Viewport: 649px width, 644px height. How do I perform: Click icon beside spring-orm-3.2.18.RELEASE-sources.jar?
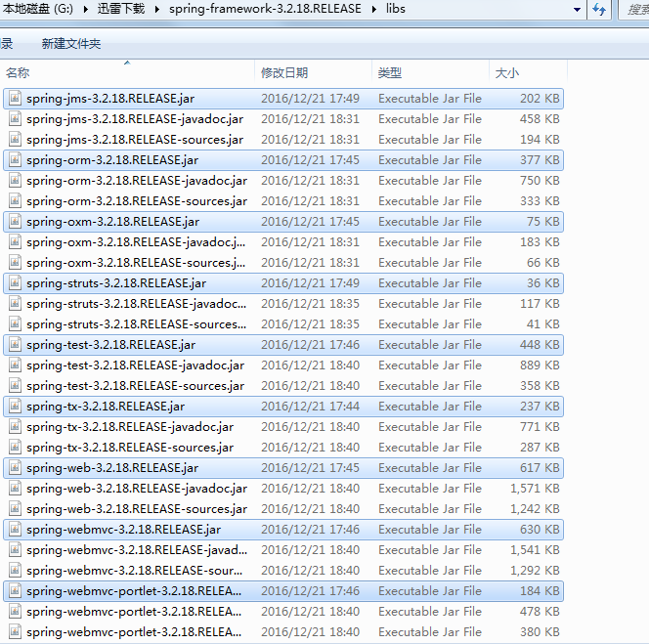[x=16, y=201]
